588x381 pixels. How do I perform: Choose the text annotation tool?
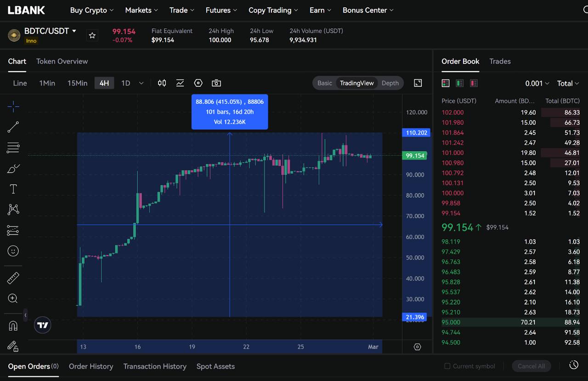13,189
